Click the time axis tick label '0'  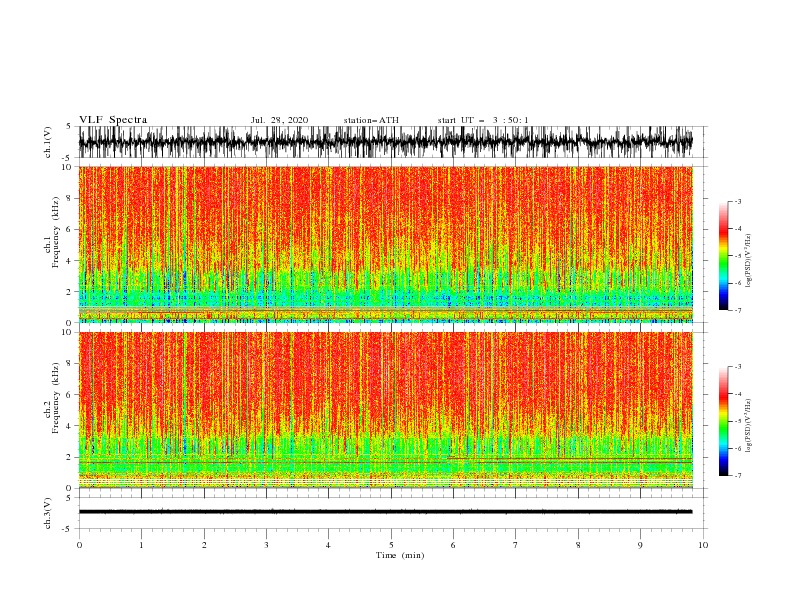pyautogui.click(x=79, y=545)
